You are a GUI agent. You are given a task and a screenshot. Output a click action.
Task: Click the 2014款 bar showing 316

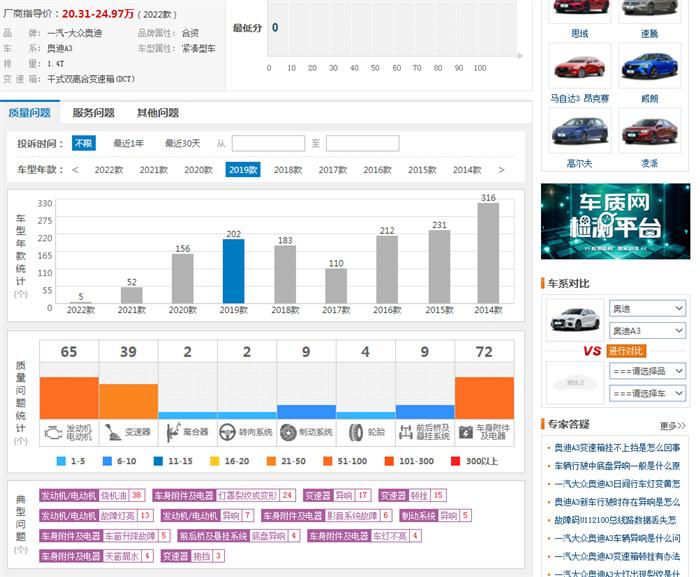(x=488, y=253)
